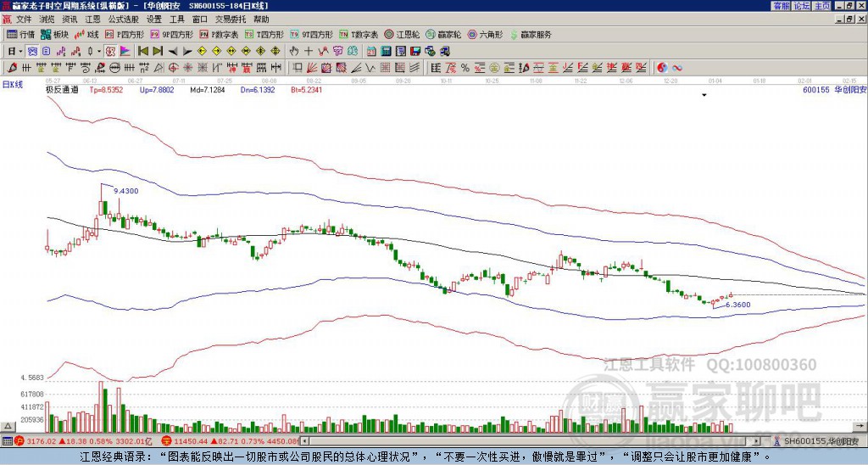Click the small black triangle chart marker
This screenshot has width=868, height=465.
point(704,95)
